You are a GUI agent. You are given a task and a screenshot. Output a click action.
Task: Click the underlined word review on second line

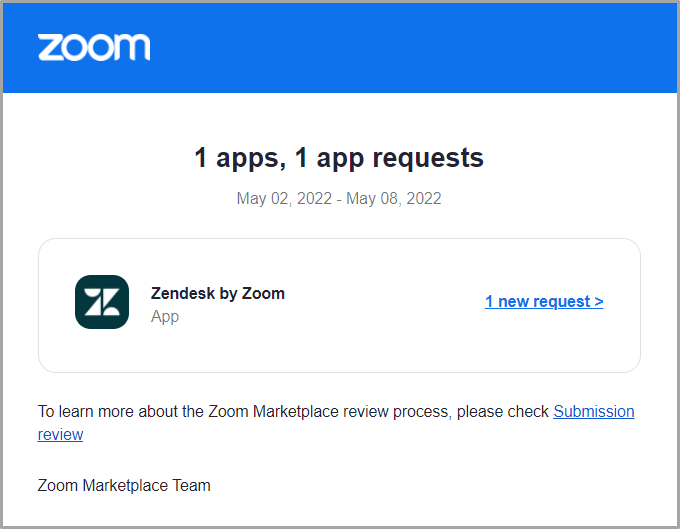tap(60, 434)
